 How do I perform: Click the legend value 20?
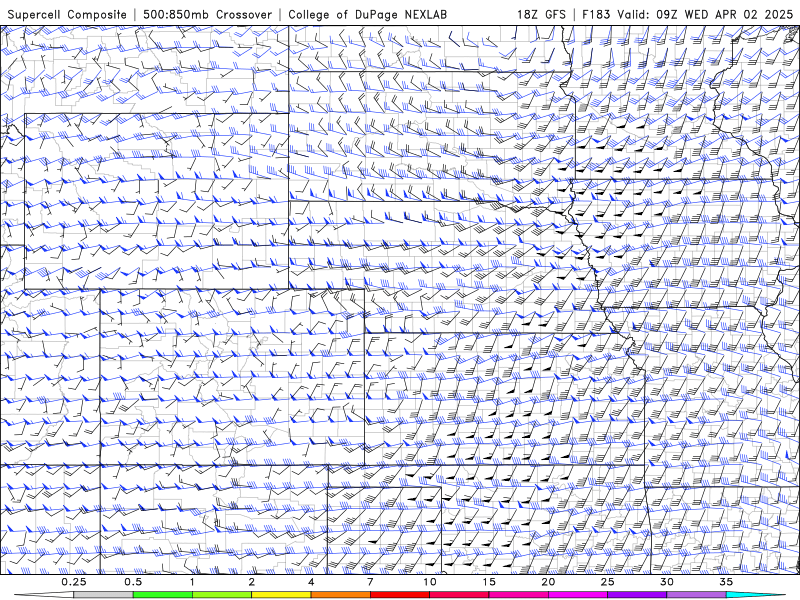548,582
